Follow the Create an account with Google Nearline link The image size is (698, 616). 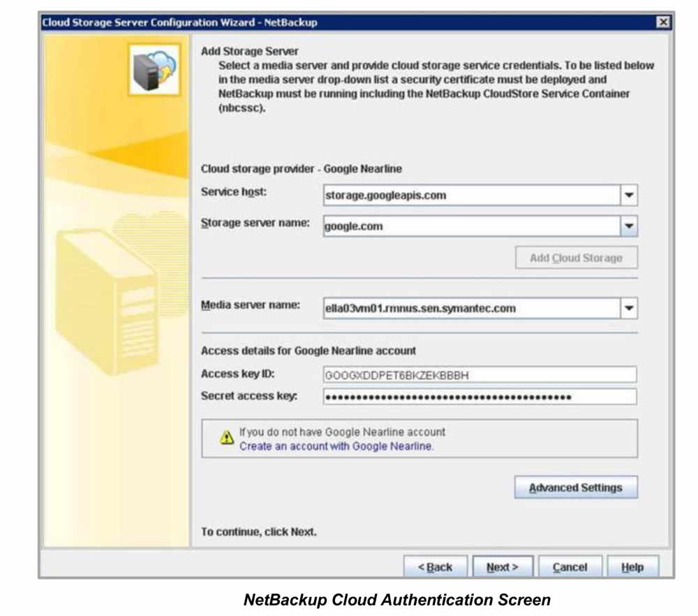[x=336, y=446]
